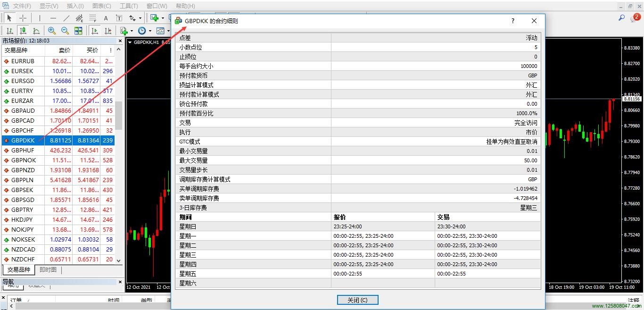Switch chart to bar chart mode
Image resolution: width=644 pixels, height=310 pixels.
tap(9, 31)
